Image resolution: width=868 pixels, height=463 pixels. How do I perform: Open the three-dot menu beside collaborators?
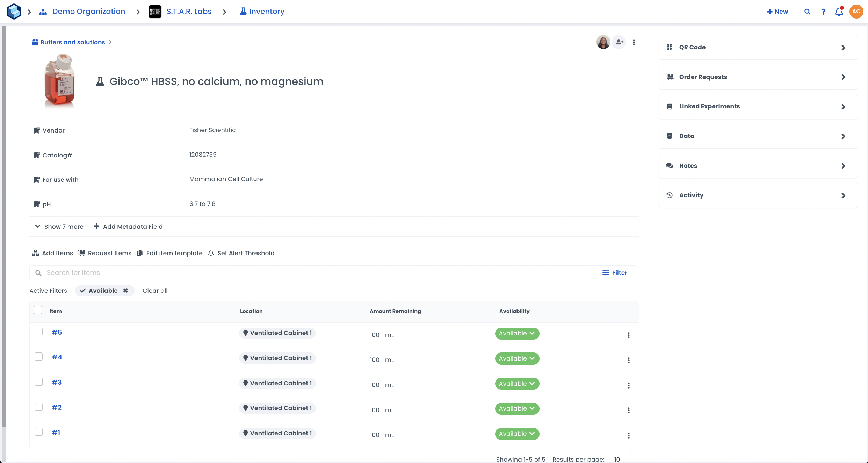point(634,42)
